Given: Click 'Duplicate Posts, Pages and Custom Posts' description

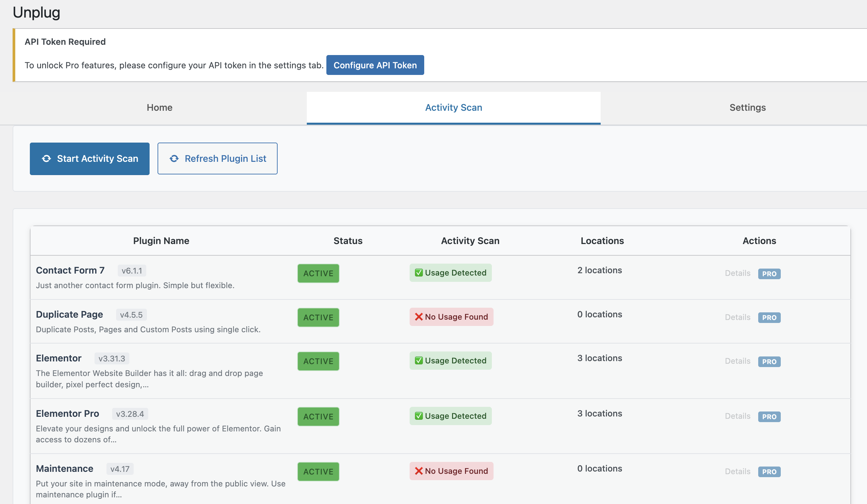Looking at the screenshot, I should coord(148,330).
